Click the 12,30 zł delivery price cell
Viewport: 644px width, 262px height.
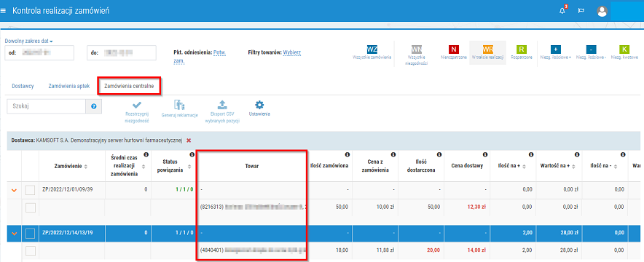point(476,207)
